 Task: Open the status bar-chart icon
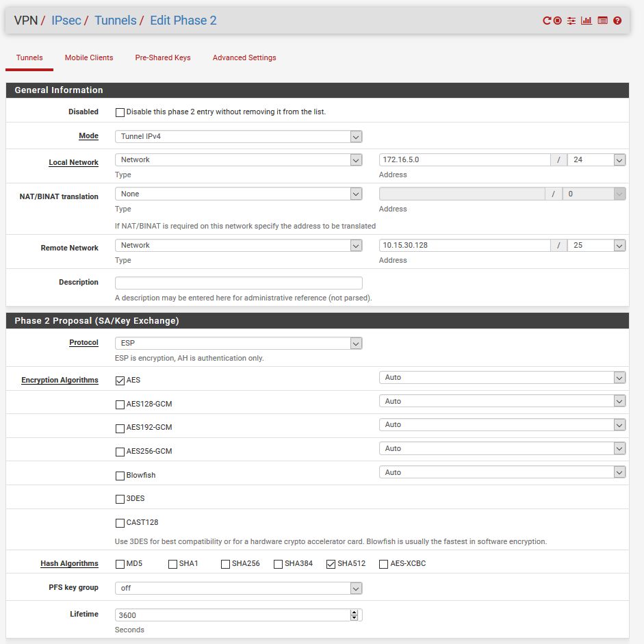[587, 21]
